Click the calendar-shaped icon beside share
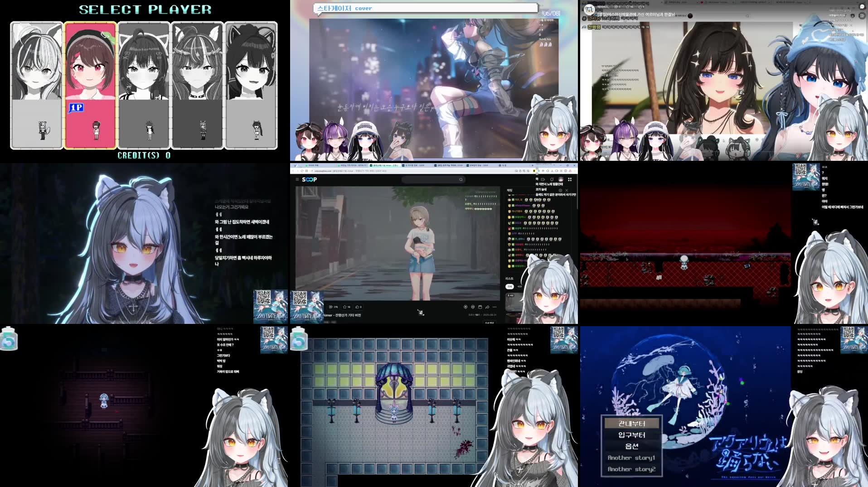 480,307
